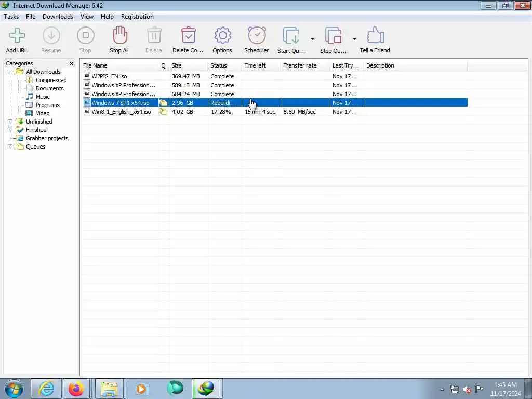Select the Queues folder label
Image resolution: width=532 pixels, height=399 pixels.
tap(36, 147)
